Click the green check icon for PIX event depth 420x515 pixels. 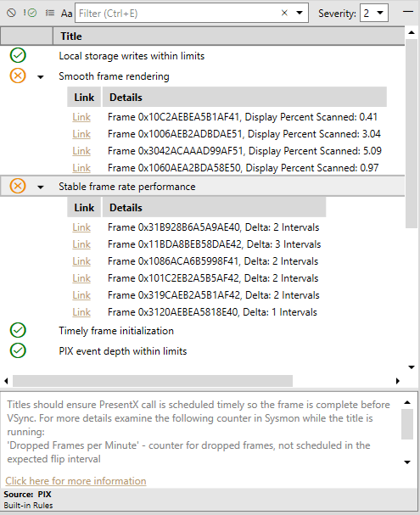tap(18, 350)
